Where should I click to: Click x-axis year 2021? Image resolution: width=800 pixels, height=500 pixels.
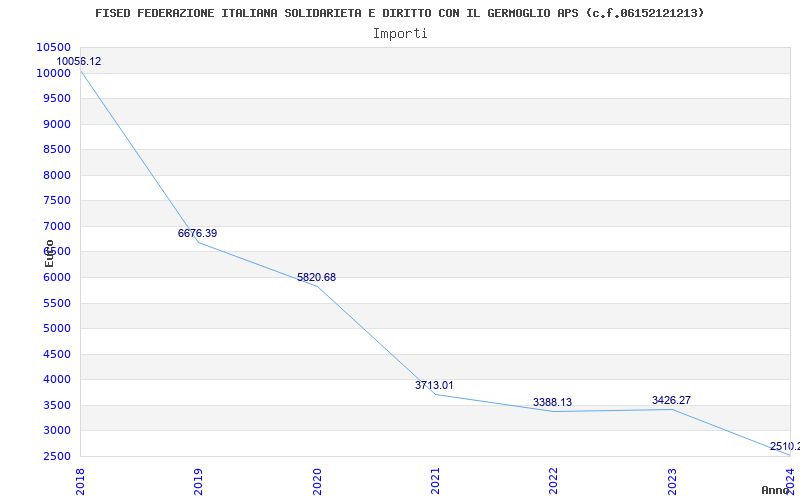click(435, 481)
